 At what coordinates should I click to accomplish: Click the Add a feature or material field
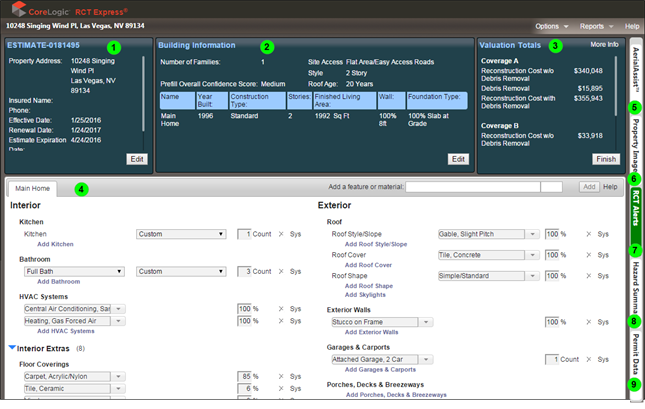click(472, 187)
